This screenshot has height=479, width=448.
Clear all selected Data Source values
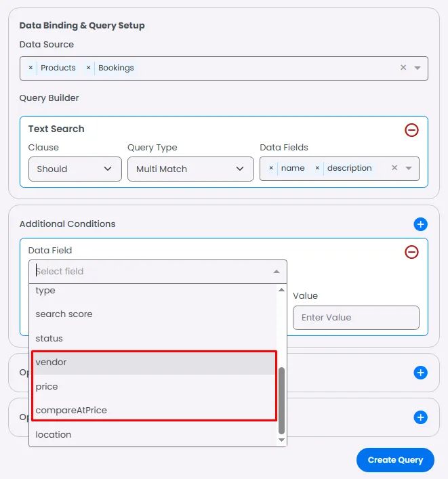403,68
